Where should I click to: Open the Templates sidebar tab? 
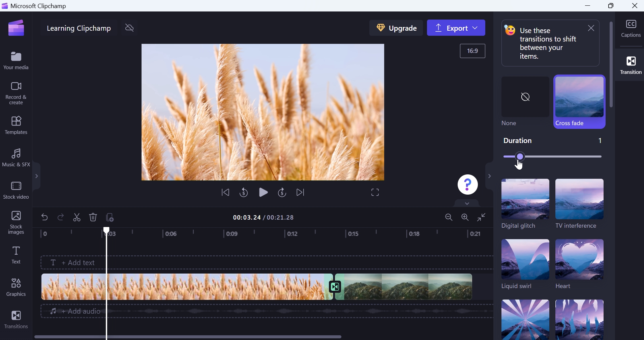16,125
